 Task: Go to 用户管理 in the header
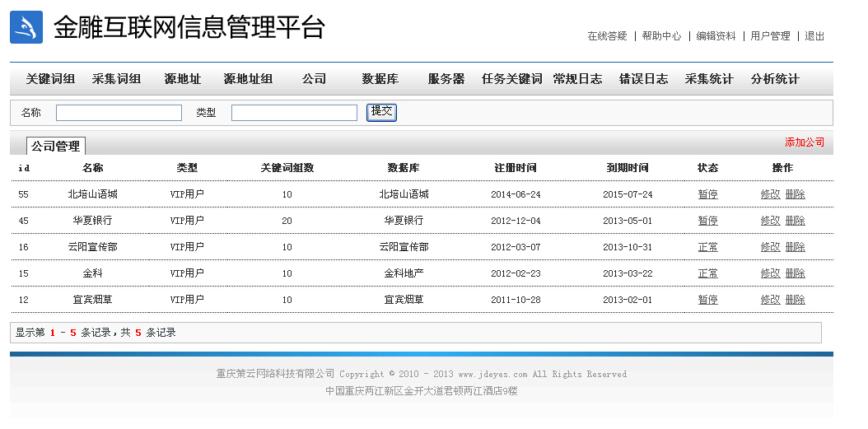pos(770,36)
